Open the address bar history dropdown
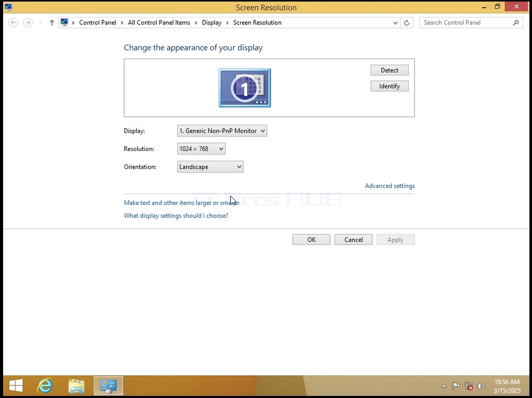532x398 pixels. click(x=395, y=23)
